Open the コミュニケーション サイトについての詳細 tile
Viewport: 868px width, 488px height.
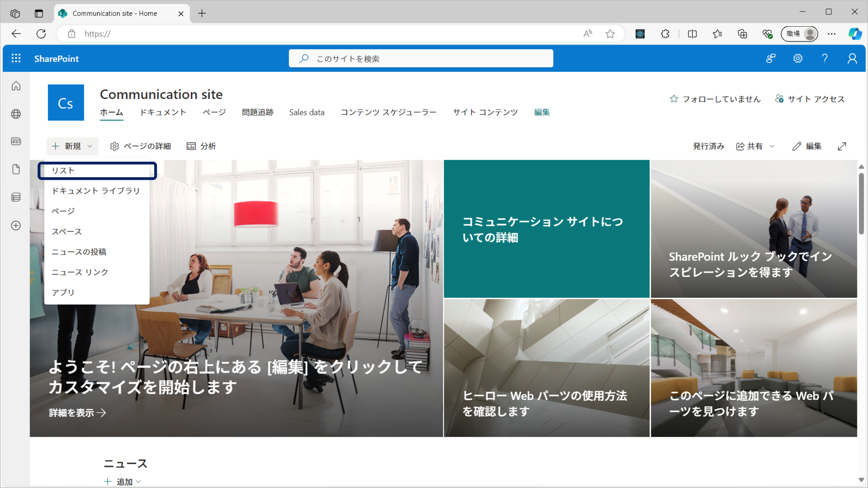pos(547,229)
